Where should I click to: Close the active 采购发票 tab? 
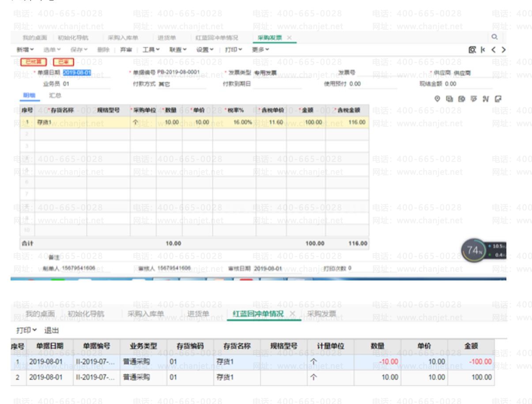pyautogui.click(x=289, y=38)
